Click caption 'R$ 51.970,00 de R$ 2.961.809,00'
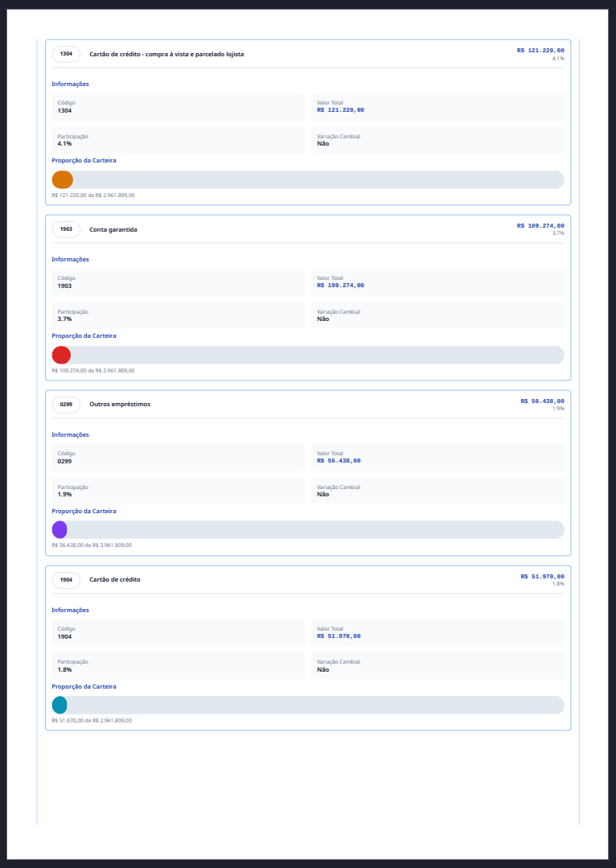The width and height of the screenshot is (616, 868). (92, 721)
